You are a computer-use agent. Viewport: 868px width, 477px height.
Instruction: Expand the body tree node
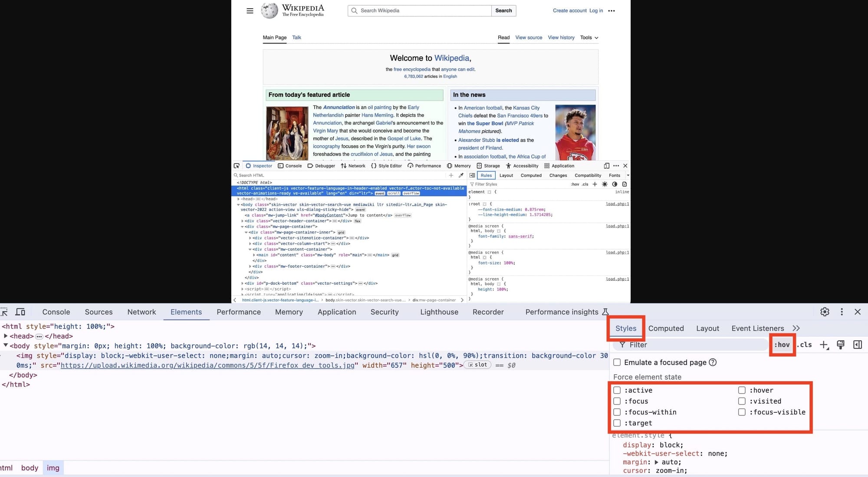pyautogui.click(x=5, y=345)
